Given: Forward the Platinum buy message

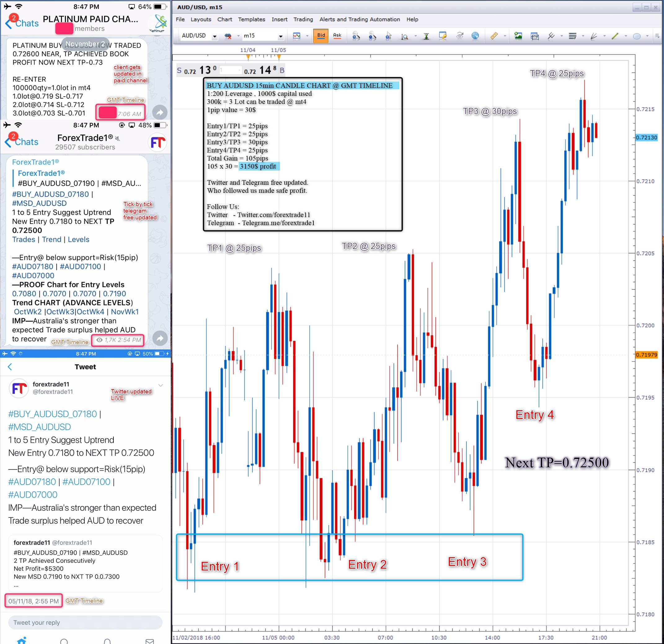Looking at the screenshot, I should click(160, 112).
